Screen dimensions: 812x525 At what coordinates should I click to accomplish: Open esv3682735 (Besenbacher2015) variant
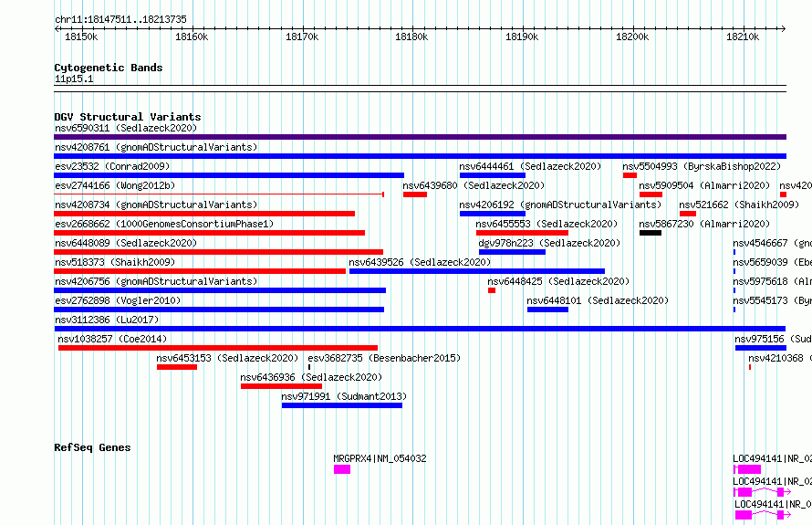(x=384, y=358)
